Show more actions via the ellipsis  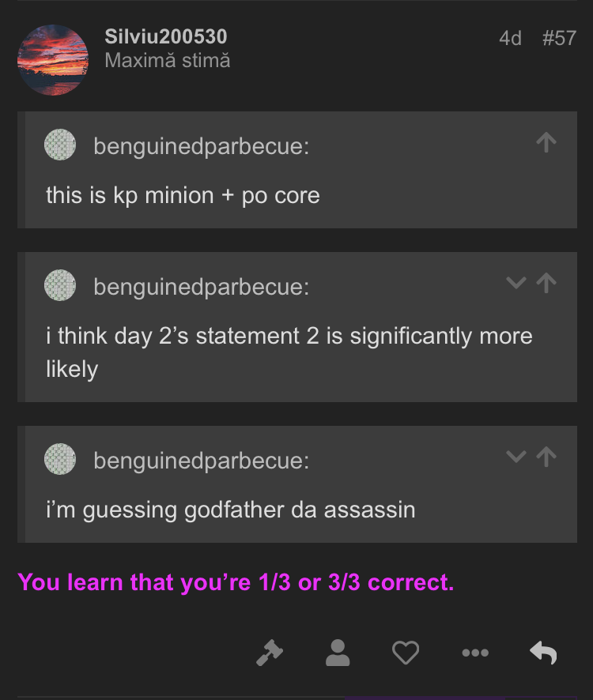tap(474, 653)
